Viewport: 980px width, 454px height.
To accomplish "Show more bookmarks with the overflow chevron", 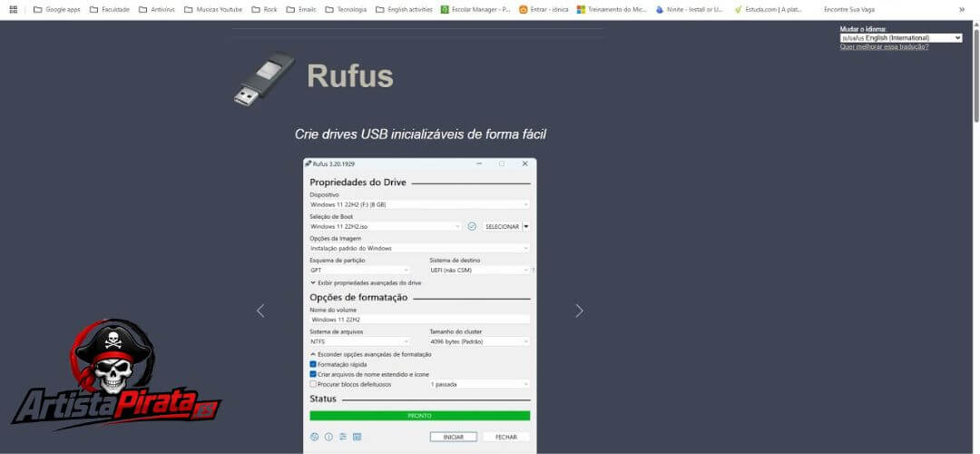I will point(961,9).
